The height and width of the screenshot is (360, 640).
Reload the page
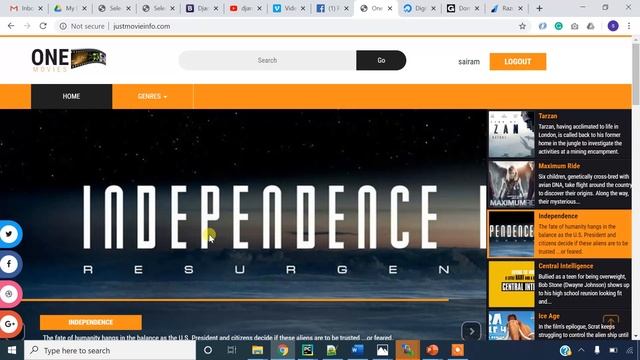tap(43, 26)
